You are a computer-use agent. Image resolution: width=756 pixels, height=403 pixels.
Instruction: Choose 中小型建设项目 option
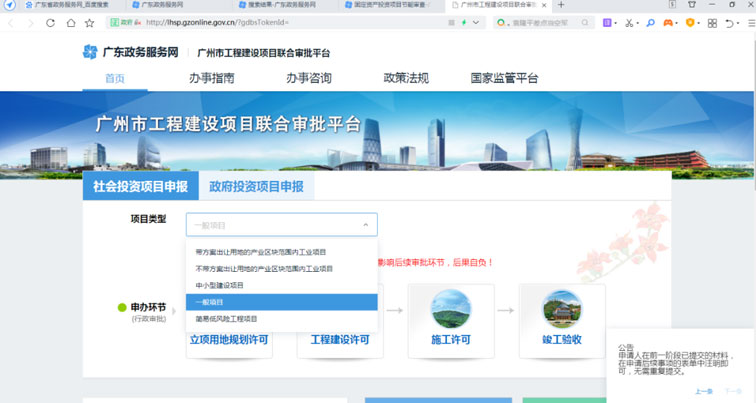(282, 285)
